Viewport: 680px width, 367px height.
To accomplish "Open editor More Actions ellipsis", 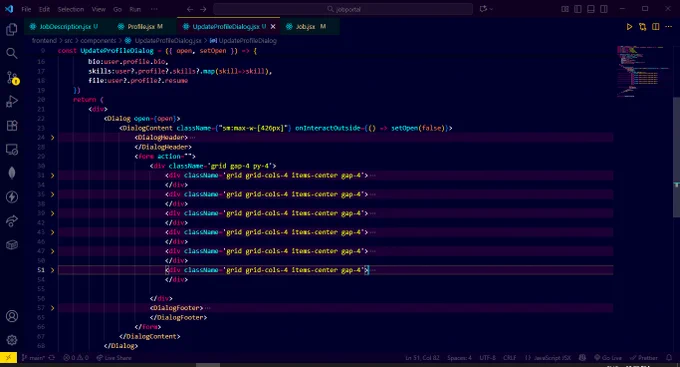I will tap(669, 27).
